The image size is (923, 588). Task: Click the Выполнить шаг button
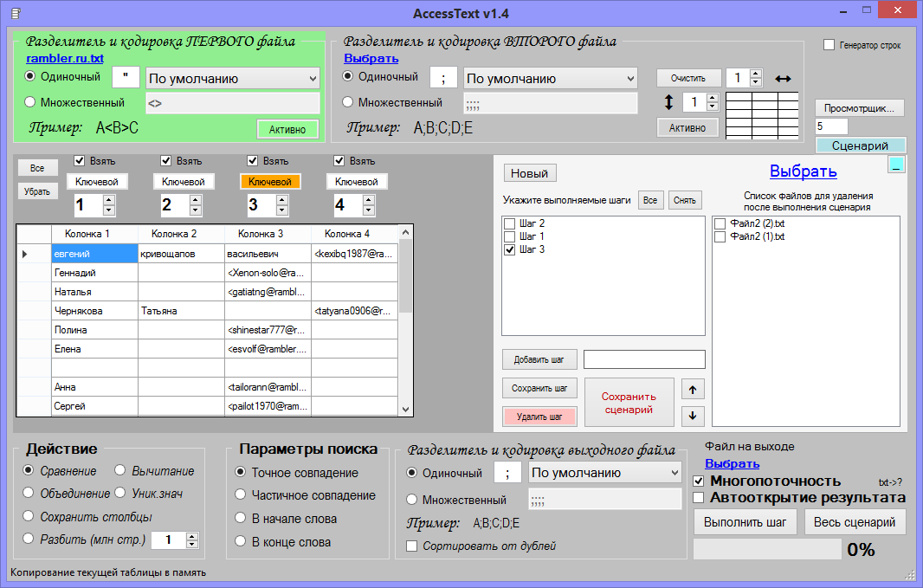(x=745, y=522)
